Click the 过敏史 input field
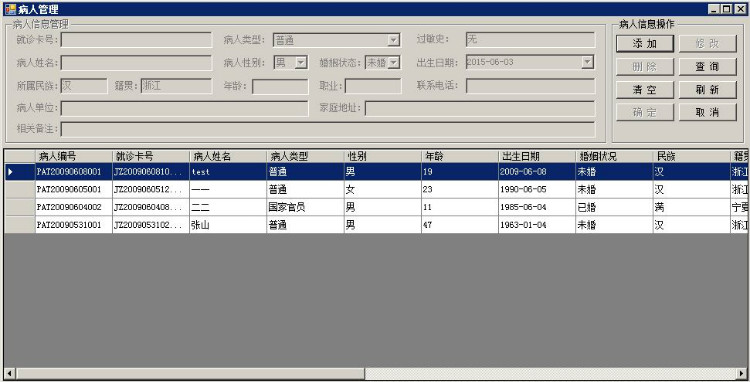750x382 pixels. click(x=530, y=39)
